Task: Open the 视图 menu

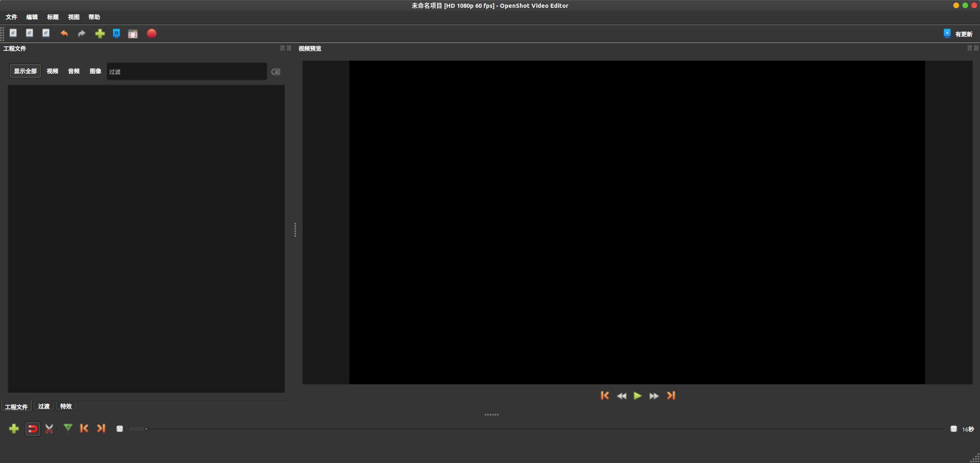Action: point(74,17)
